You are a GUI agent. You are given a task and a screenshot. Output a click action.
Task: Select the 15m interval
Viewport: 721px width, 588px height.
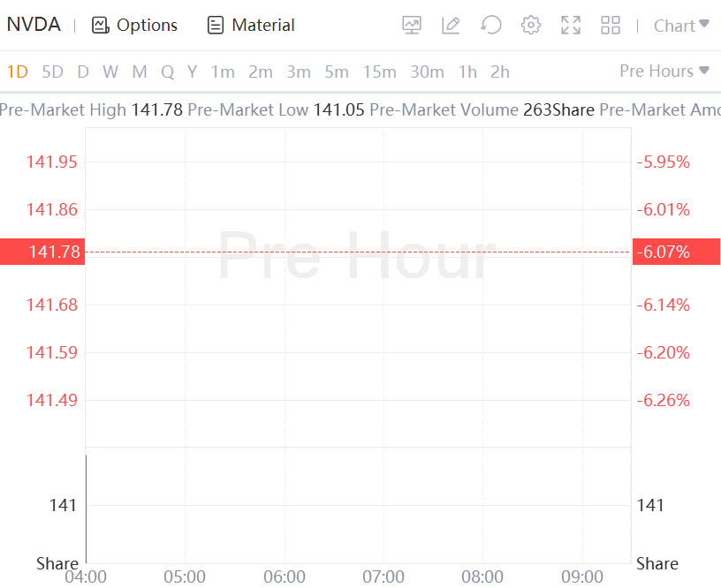379,72
